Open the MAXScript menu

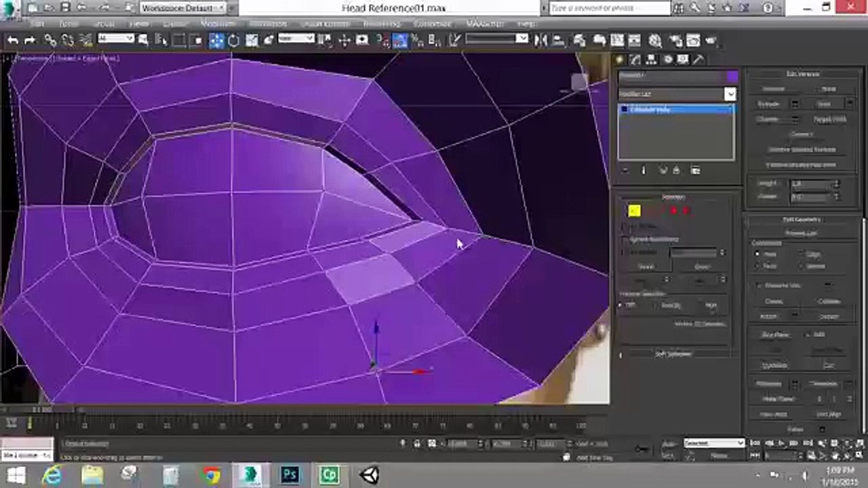tap(485, 24)
